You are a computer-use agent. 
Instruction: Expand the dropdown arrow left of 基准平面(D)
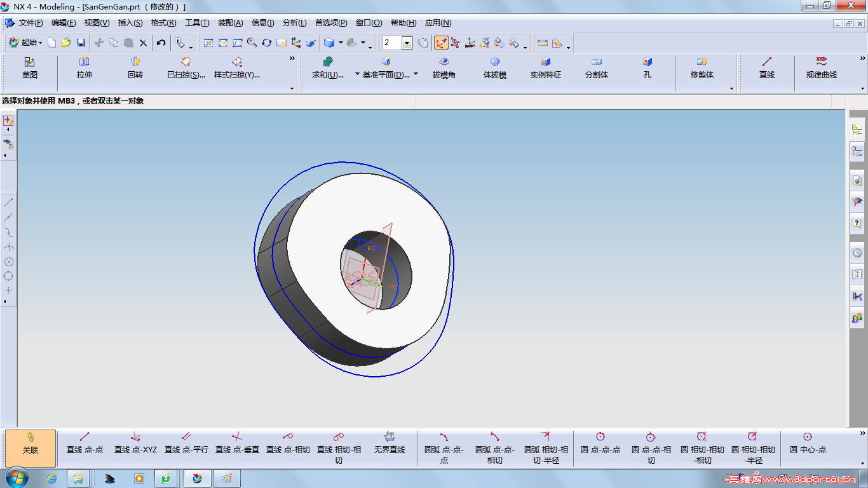[x=357, y=74]
